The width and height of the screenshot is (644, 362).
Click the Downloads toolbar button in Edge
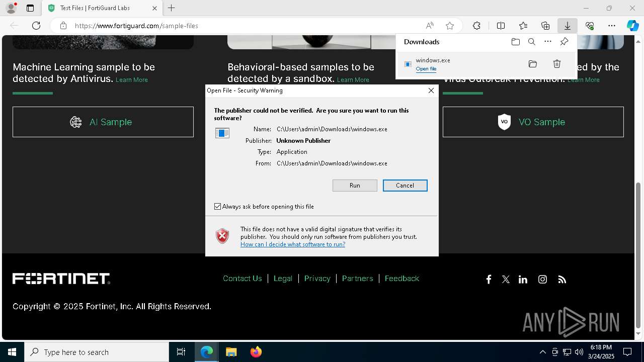pyautogui.click(x=567, y=26)
